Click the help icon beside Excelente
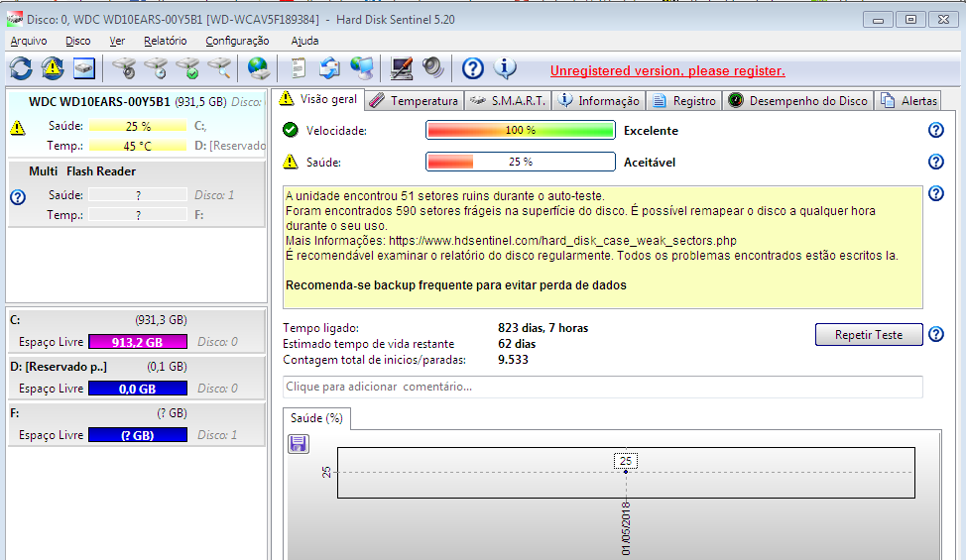The height and width of the screenshot is (560, 966). (936, 130)
